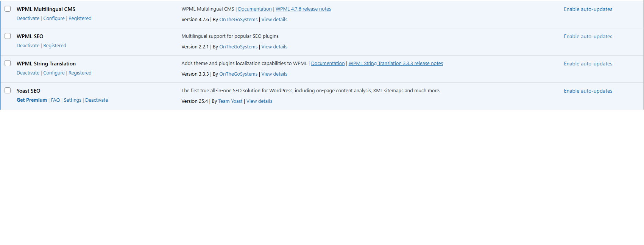
Task: Click the WPML String Translation plugin title
Action: point(46,64)
